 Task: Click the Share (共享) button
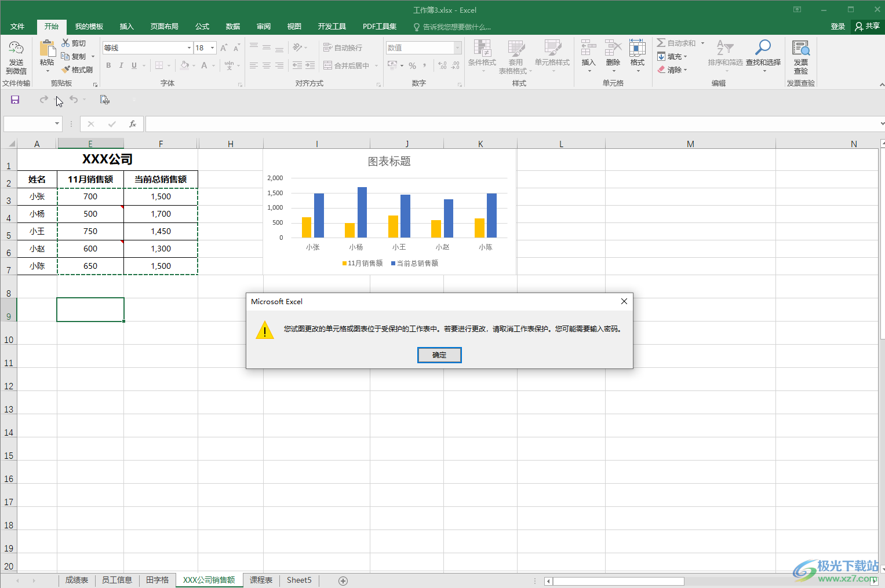[x=867, y=26]
